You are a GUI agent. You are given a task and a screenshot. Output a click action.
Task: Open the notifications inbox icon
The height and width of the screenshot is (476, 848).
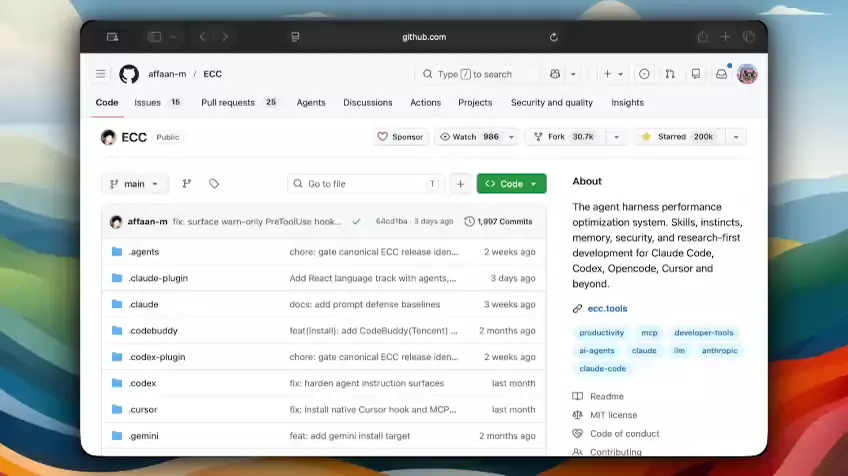721,74
